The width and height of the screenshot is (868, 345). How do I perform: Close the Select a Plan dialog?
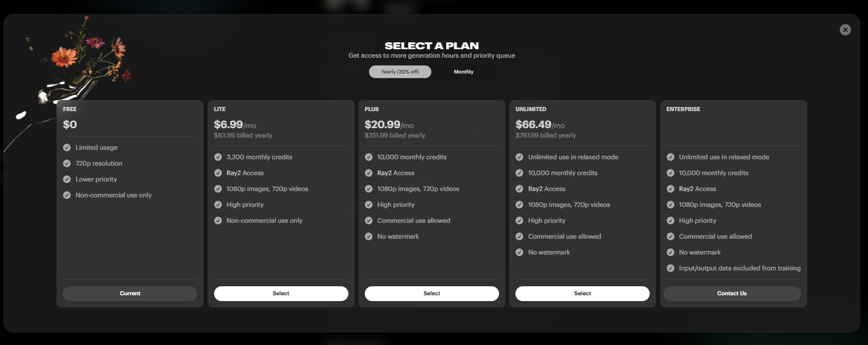(845, 30)
